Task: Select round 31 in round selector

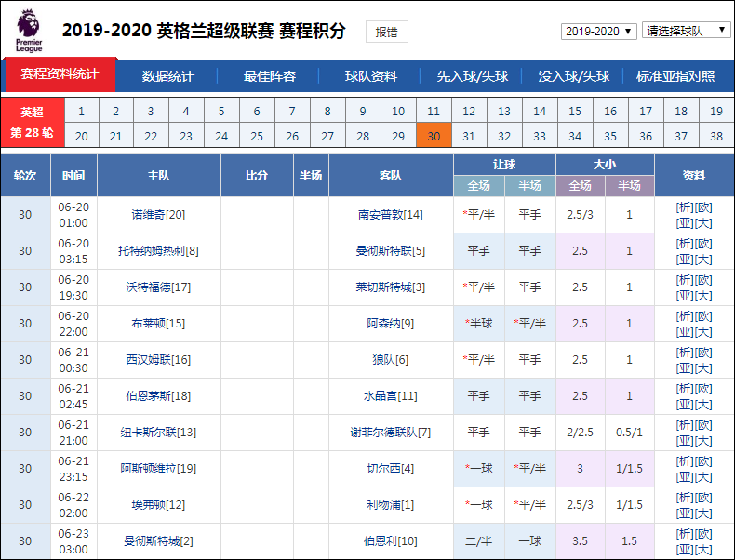Action: click(469, 136)
